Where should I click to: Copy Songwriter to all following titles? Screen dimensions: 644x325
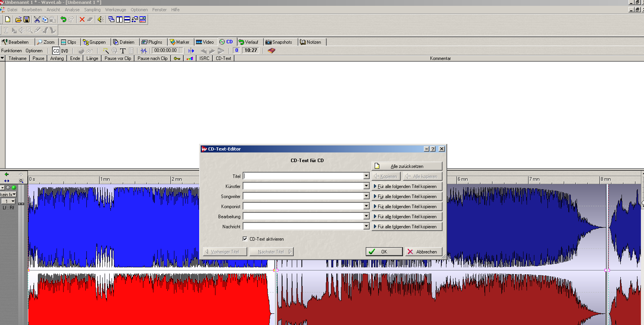point(407,196)
